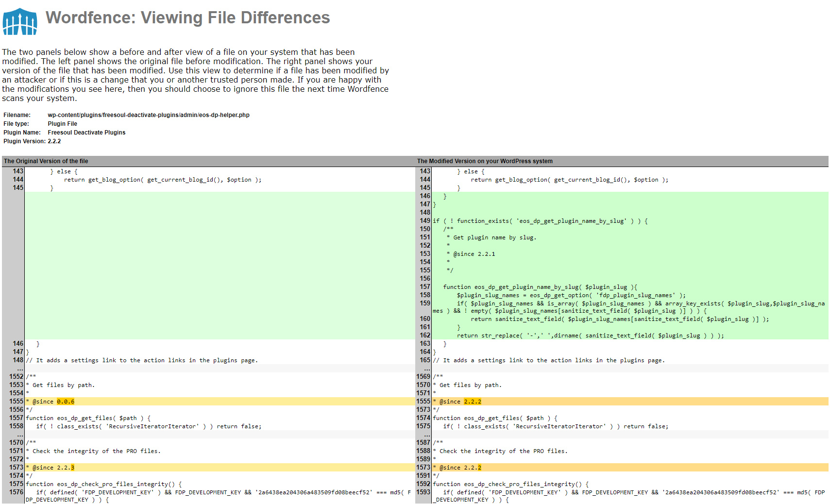Click The Modified Version on your WordPress system header
This screenshot has height=504, width=830.
485,161
